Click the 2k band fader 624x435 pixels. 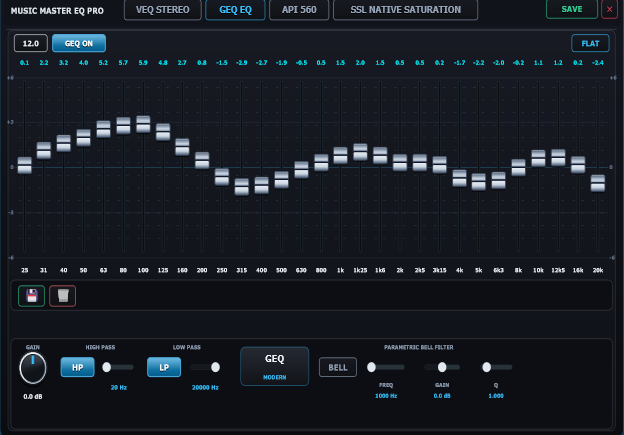[x=400, y=163]
